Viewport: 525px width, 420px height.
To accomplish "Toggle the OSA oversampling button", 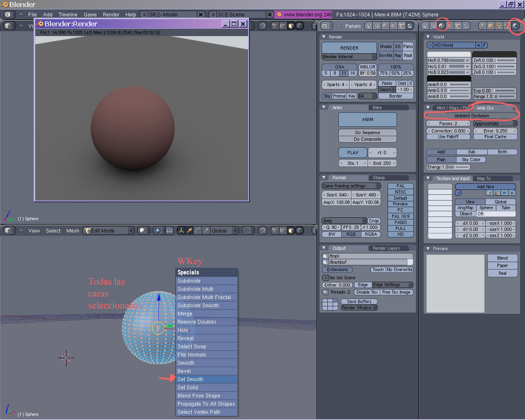I will tap(340, 67).
